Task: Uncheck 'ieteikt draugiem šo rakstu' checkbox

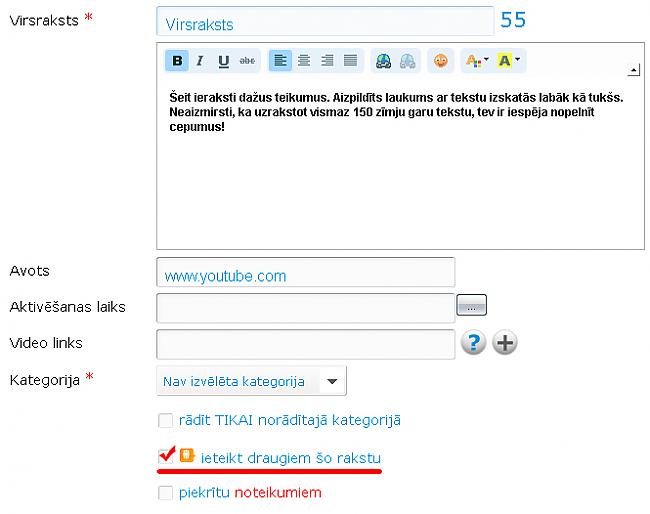Action: [165, 457]
